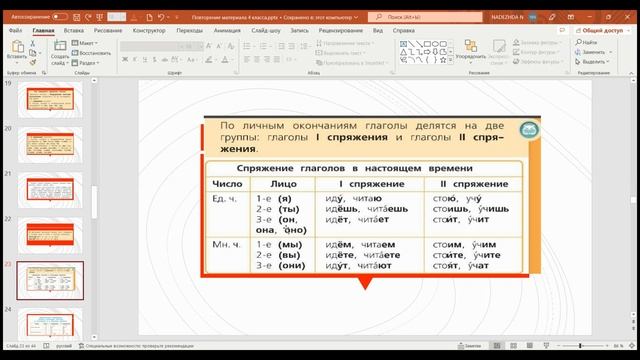Undo the last action in the title bar

pyautogui.click(x=161, y=17)
